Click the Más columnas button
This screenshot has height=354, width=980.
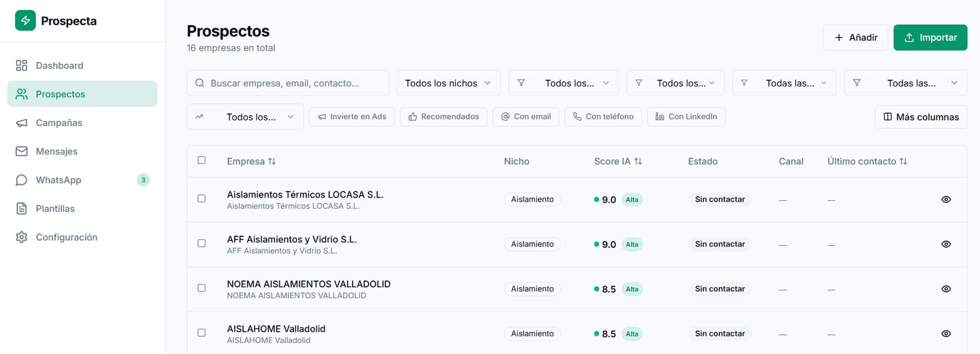point(921,116)
